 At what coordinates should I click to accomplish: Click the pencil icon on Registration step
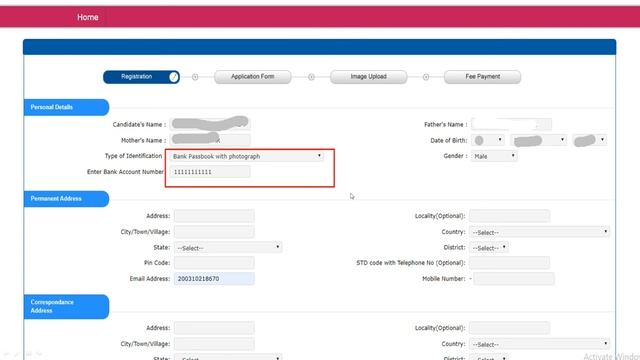click(174, 77)
